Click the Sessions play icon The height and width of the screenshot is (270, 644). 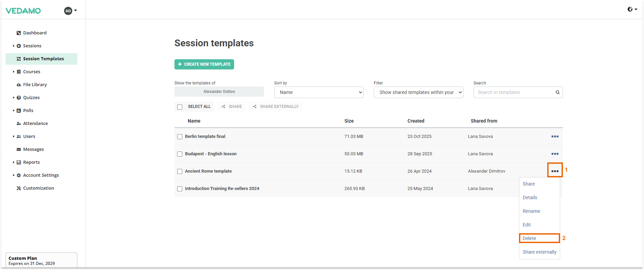point(19,46)
